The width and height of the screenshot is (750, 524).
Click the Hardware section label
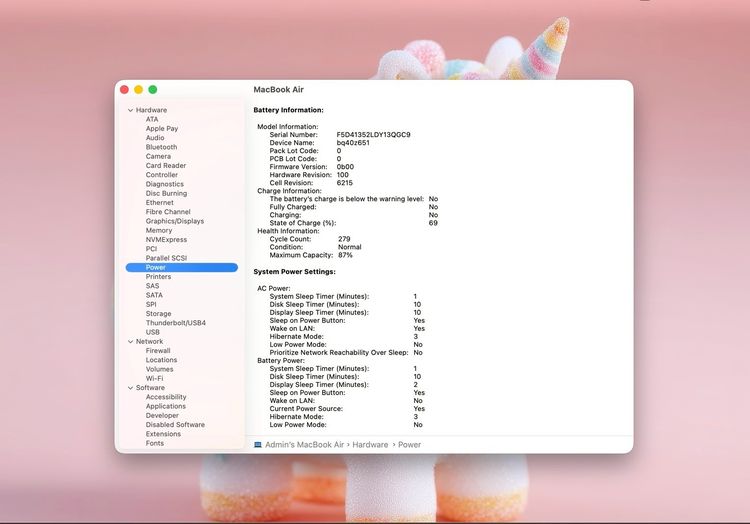coord(151,110)
